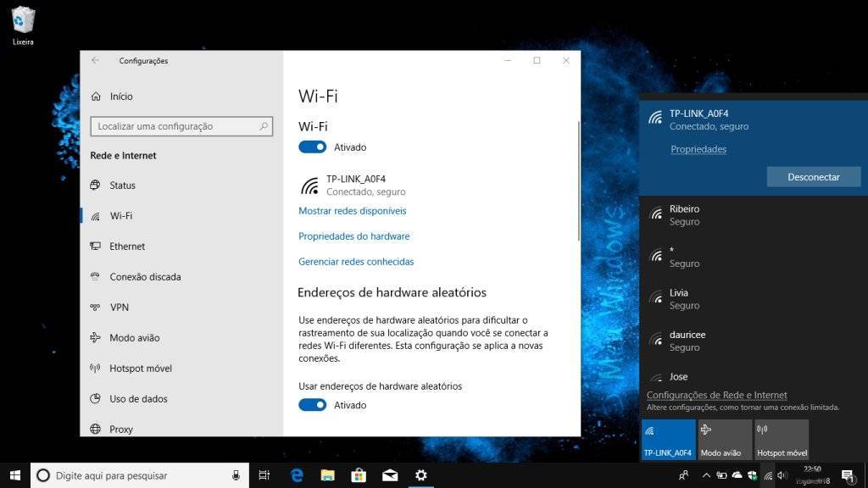Select the dauricee Wi-Fi network
The width and height of the screenshot is (868, 488).
754,341
